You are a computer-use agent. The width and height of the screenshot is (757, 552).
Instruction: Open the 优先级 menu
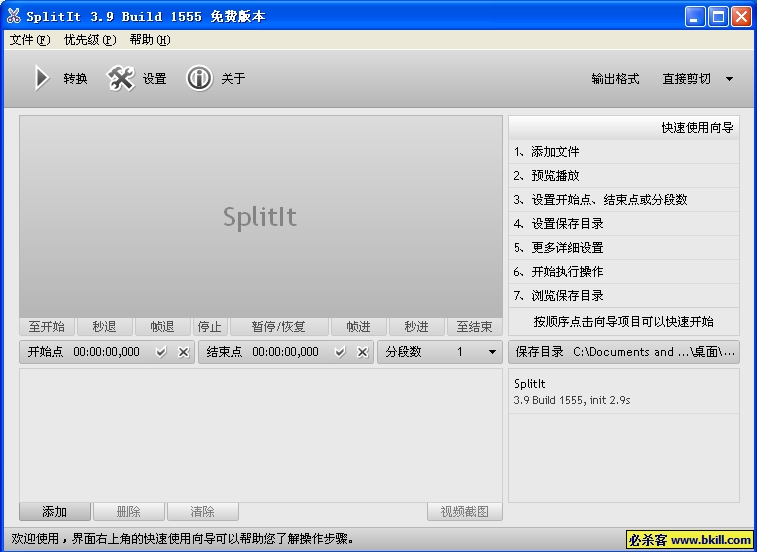point(90,40)
